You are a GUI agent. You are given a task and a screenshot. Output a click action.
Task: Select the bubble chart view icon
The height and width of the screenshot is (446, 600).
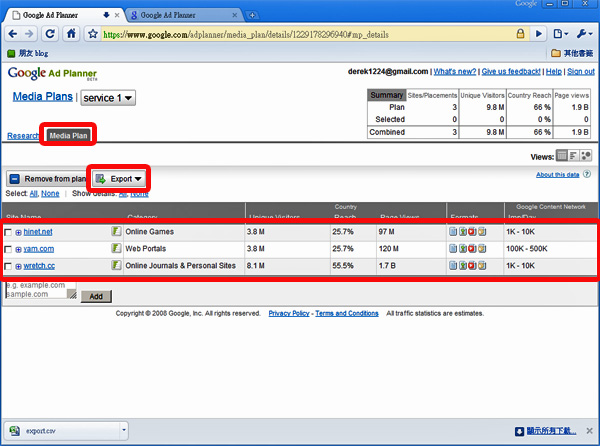coord(585,155)
